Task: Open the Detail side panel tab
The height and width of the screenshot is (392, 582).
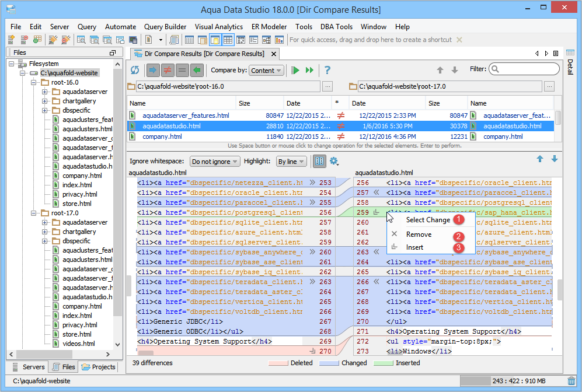Action: pos(570,62)
